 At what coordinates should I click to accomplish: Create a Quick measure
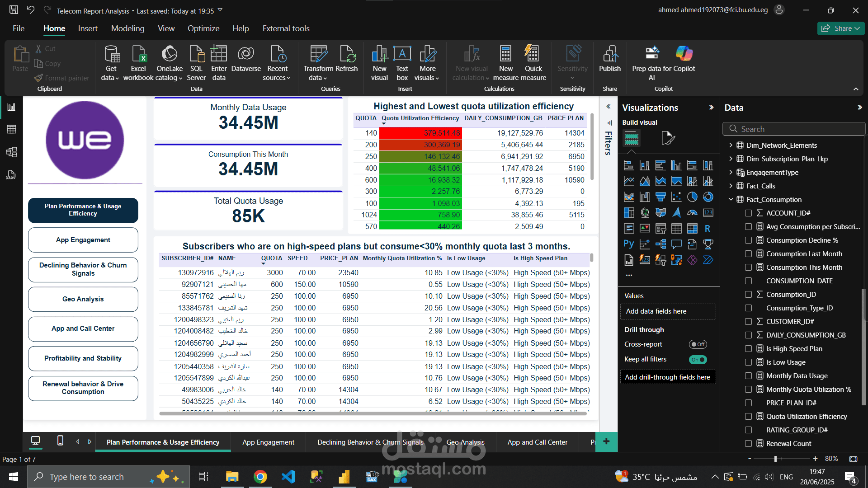coord(533,63)
